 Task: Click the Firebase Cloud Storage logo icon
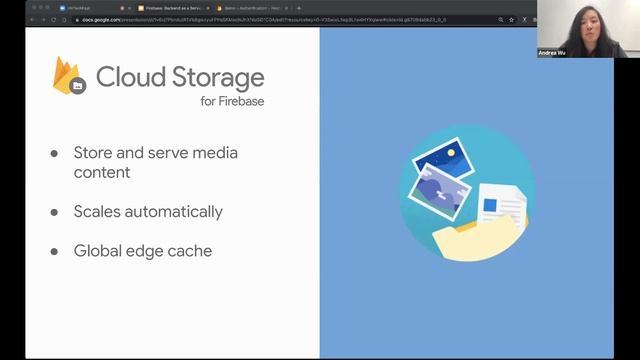(69, 76)
